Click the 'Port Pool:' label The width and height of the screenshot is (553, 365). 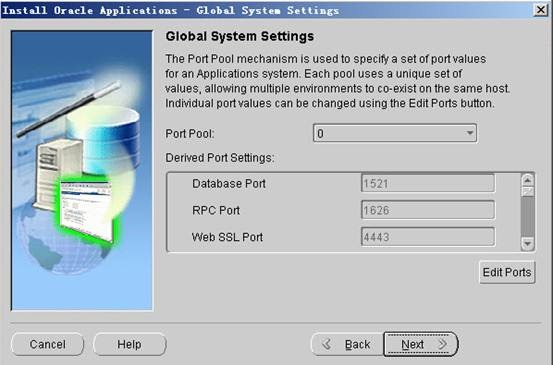tap(190, 134)
